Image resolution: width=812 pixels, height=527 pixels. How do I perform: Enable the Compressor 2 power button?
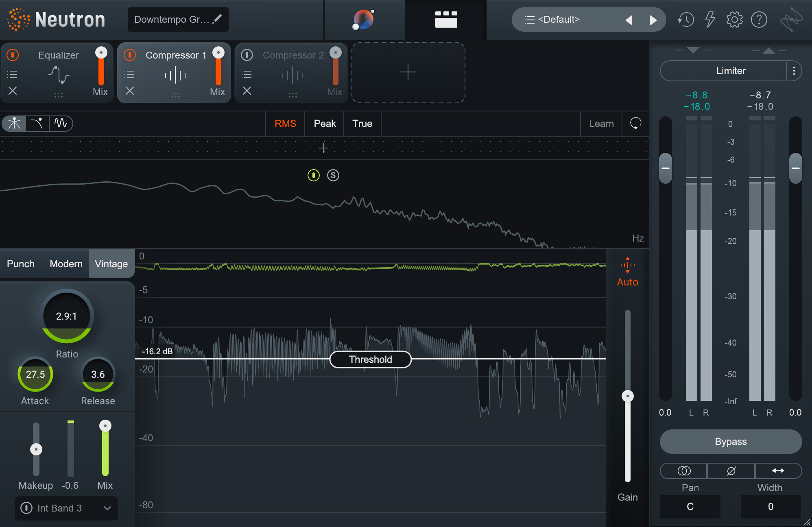(247, 55)
